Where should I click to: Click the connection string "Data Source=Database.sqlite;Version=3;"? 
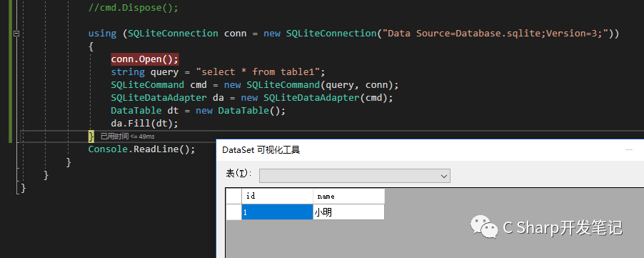[495, 34]
